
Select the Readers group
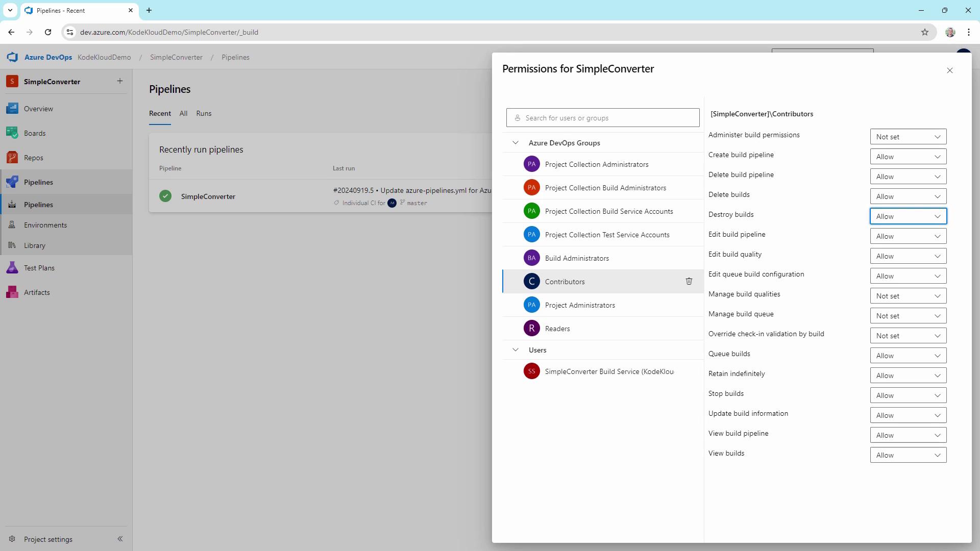point(603,329)
